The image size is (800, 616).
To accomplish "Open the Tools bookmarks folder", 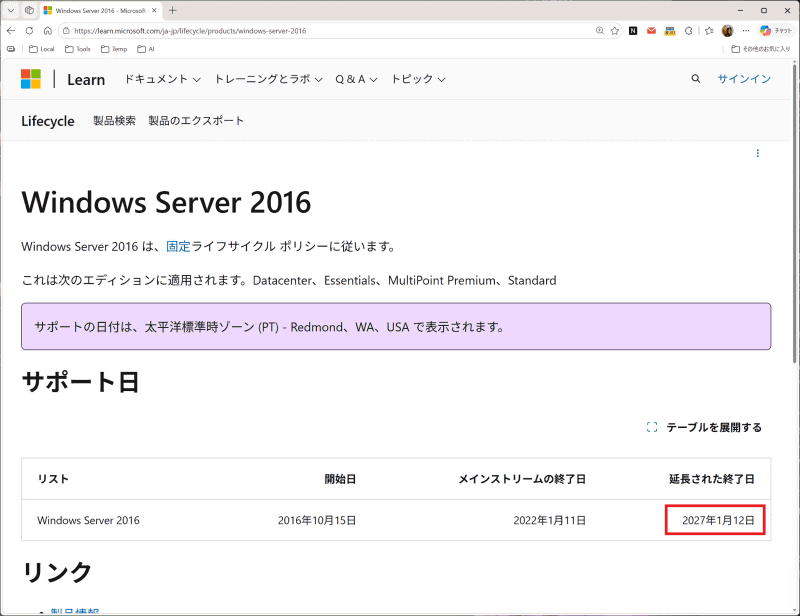I will pyautogui.click(x=78, y=49).
